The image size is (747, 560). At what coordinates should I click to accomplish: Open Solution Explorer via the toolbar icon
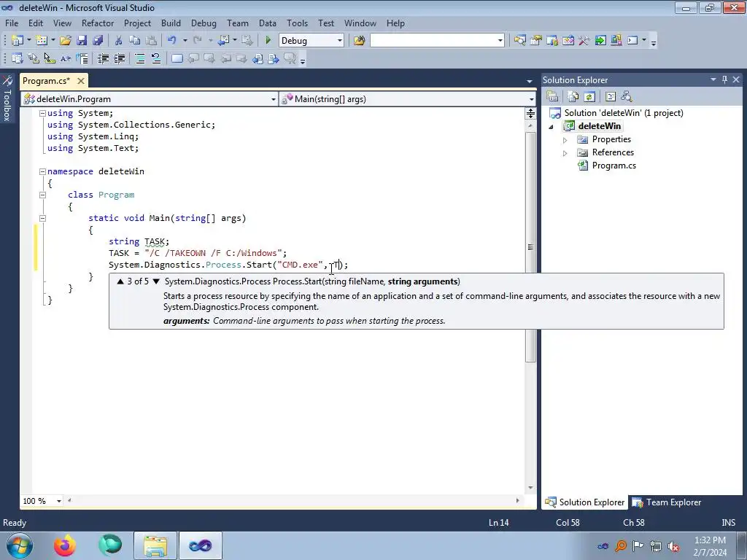click(x=519, y=41)
